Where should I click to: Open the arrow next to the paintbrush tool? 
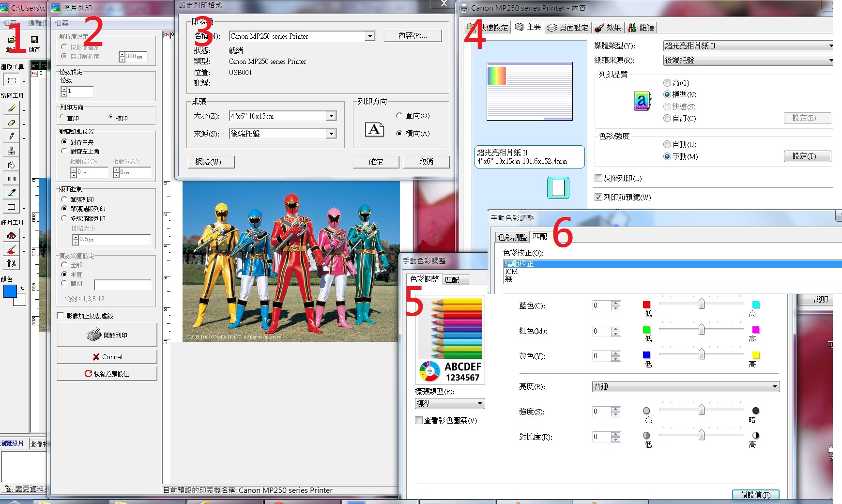pos(24,110)
